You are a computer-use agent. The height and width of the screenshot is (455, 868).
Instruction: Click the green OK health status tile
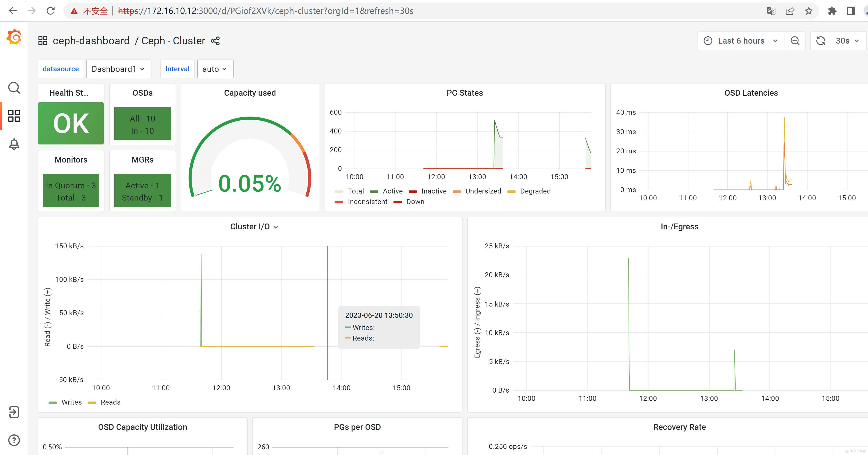(71, 123)
